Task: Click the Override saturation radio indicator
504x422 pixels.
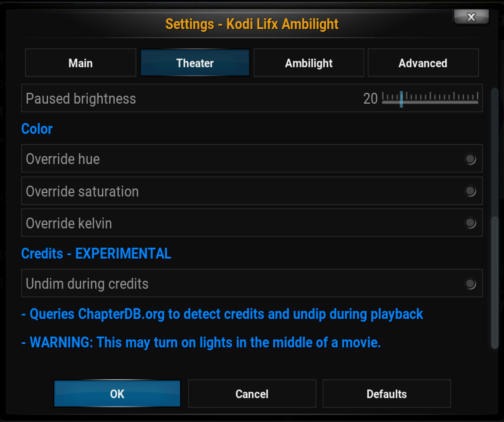Action: tap(470, 191)
